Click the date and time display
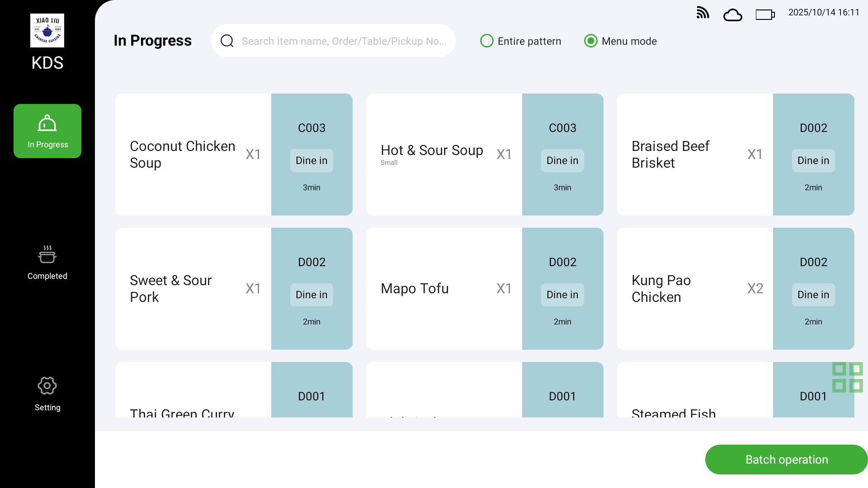The width and height of the screenshot is (868, 488). (824, 13)
